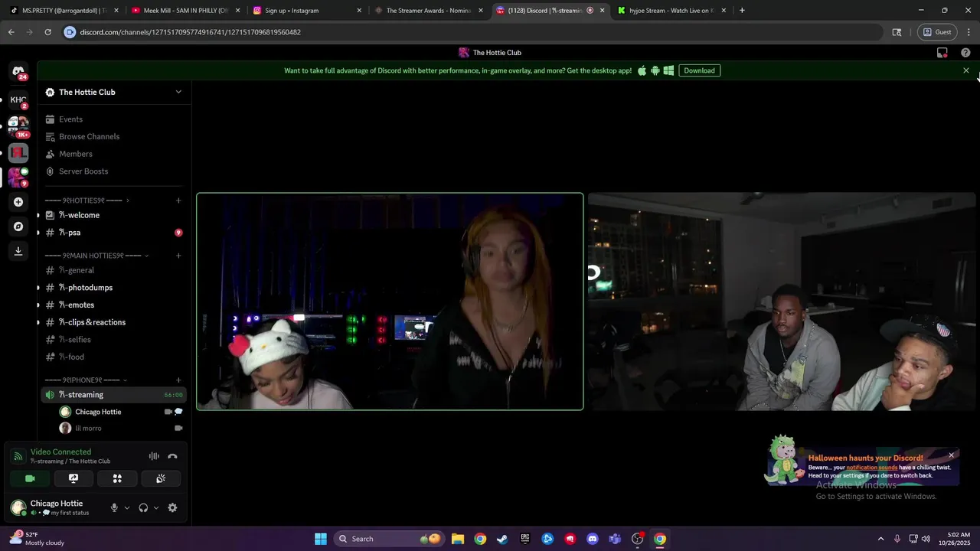Screen dimensions: 980x551
Task: Dismiss the desktop app banner
Action: (x=965, y=70)
